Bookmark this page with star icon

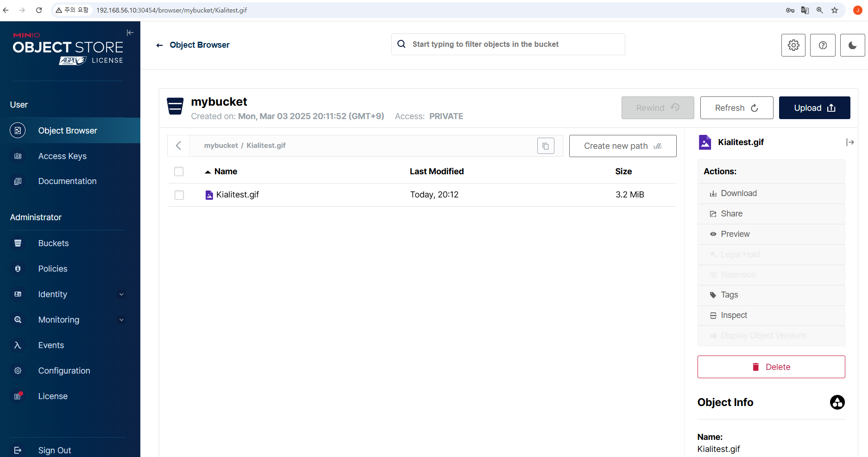[x=835, y=10]
